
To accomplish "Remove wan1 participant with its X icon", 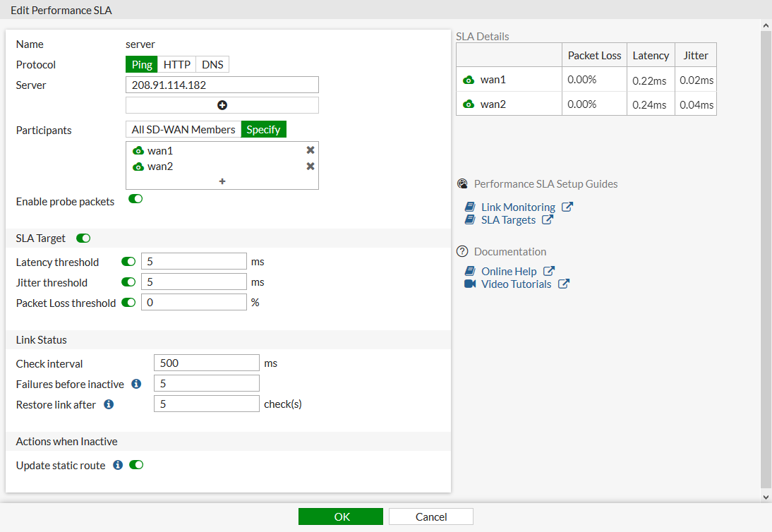I will coord(310,150).
